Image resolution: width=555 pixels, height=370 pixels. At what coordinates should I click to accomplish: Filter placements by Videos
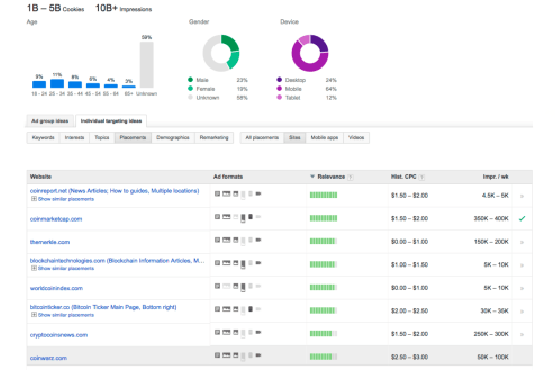pos(356,137)
